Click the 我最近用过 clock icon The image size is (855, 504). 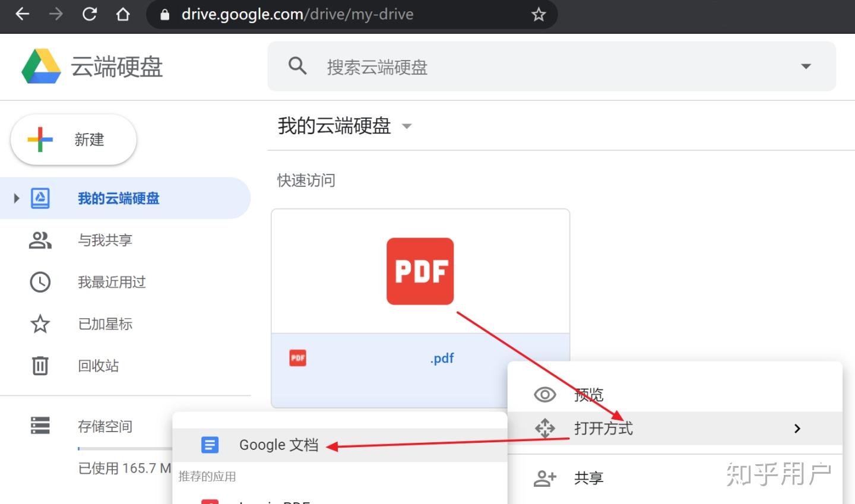[x=40, y=282]
